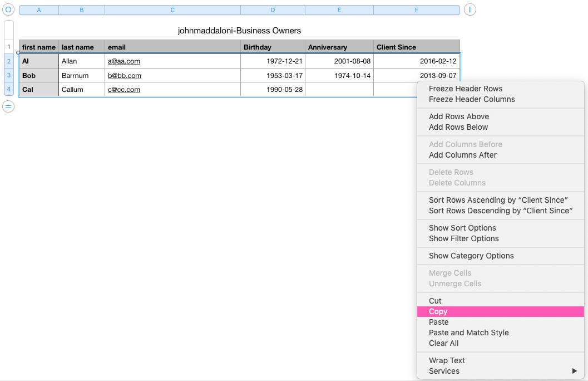Select column D header
This screenshot has width=588, height=381.
tap(273, 10)
